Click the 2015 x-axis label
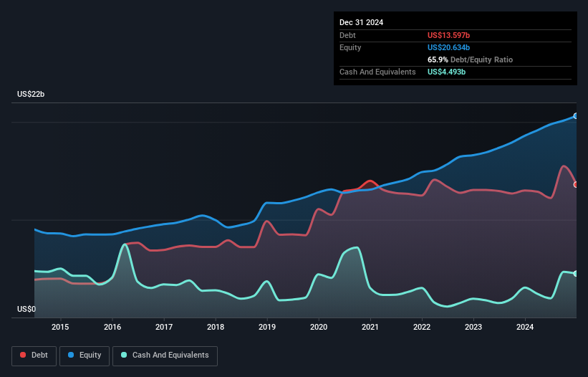 click(60, 327)
